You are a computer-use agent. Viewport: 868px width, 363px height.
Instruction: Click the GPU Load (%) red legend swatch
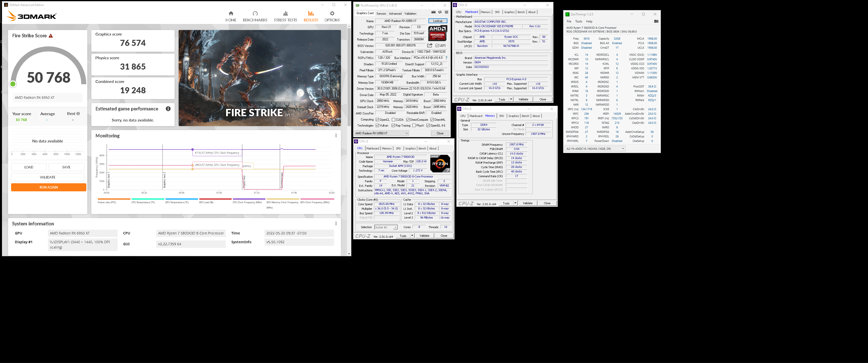coord(215,199)
